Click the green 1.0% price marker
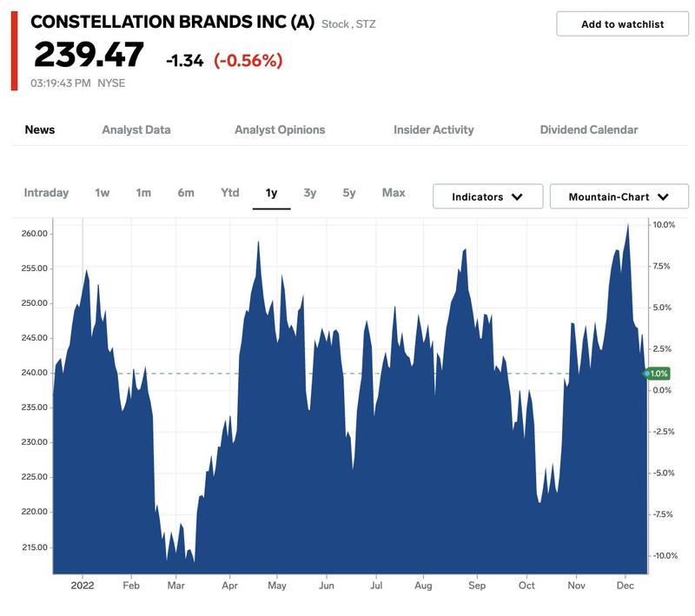This screenshot has height=616, width=695. point(657,374)
